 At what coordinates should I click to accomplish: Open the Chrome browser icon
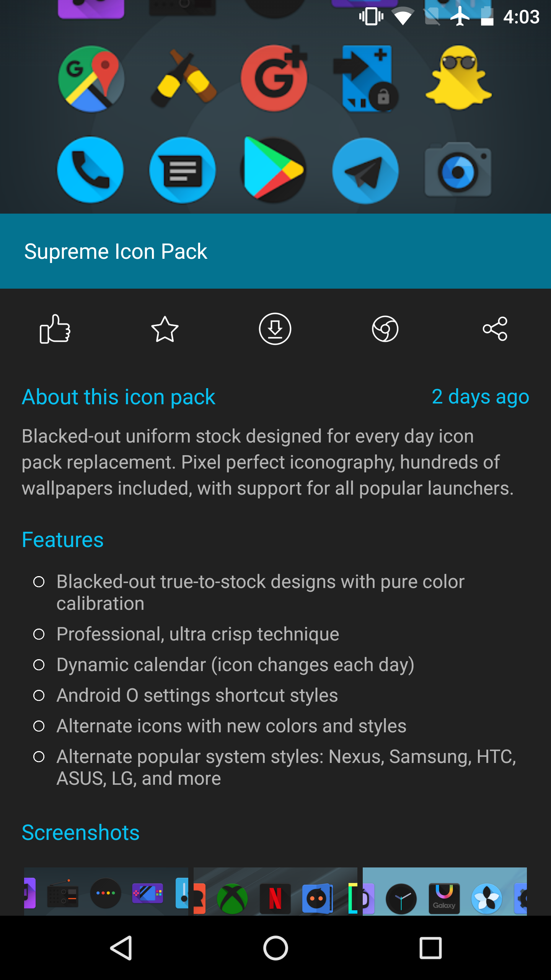385,329
